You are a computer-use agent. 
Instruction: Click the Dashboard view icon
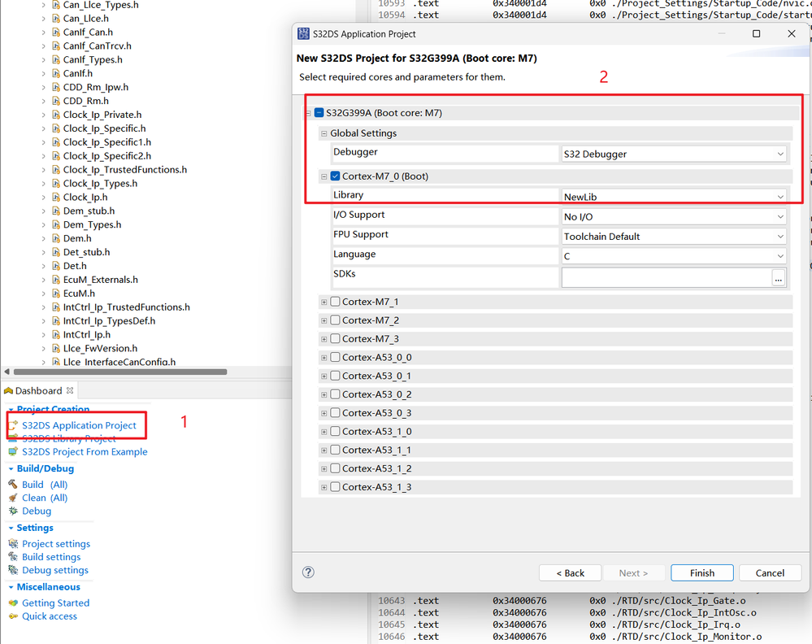[x=8, y=390]
